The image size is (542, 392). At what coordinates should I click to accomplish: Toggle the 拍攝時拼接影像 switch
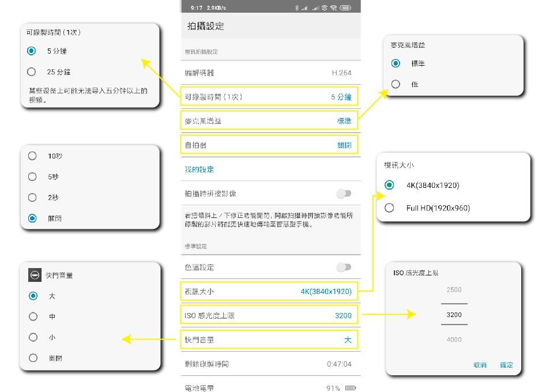pos(344,194)
